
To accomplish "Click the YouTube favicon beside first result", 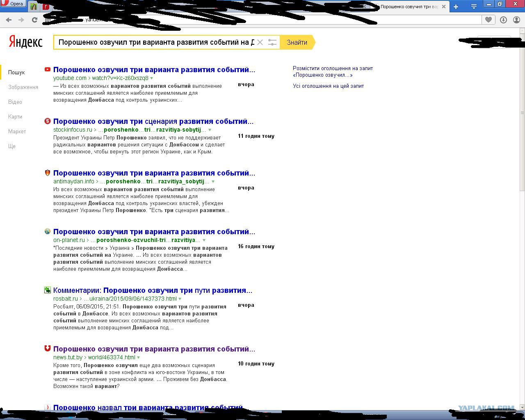I will click(48, 69).
